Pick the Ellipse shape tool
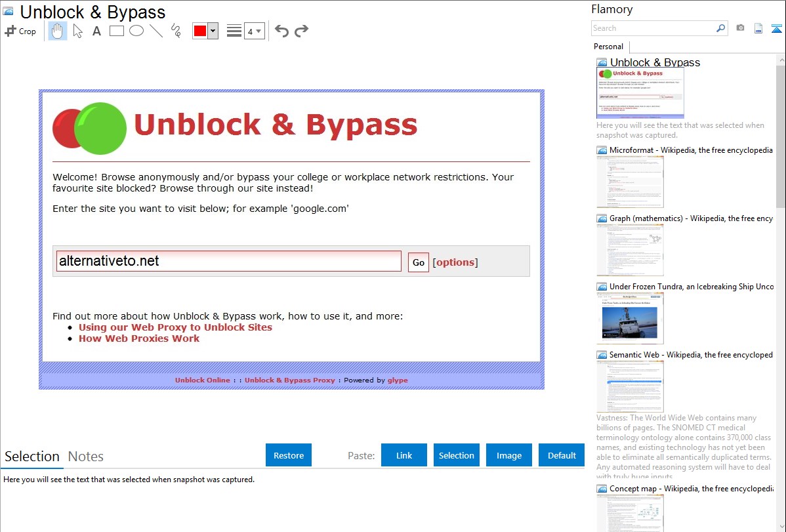Viewport: 786px width, 532px height. pyautogui.click(x=136, y=31)
